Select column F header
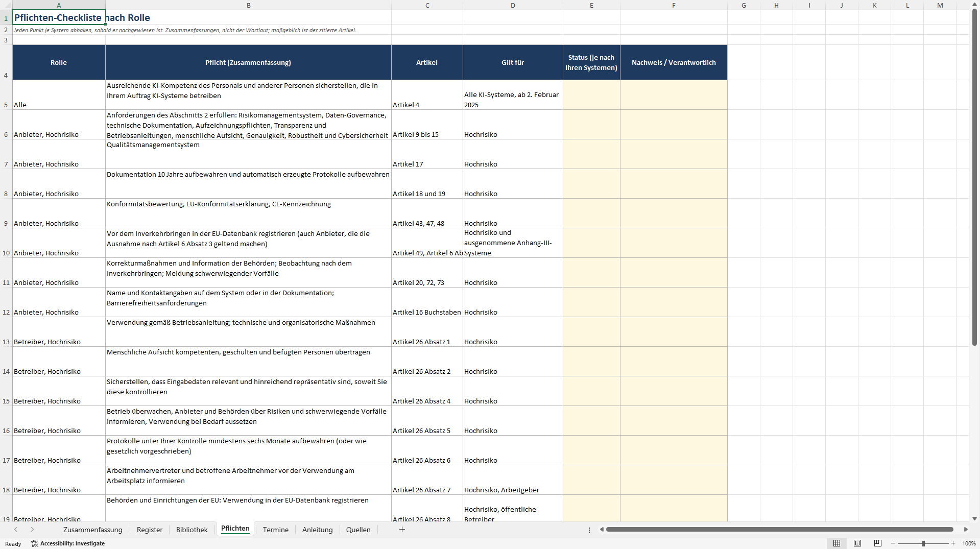Image resolution: width=980 pixels, height=549 pixels. (x=674, y=5)
